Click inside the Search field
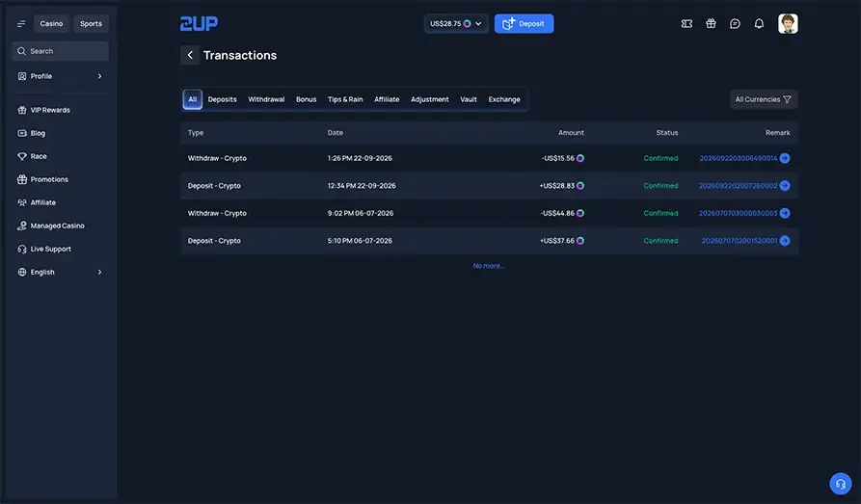Viewport: 861px width, 504px height. [60, 51]
